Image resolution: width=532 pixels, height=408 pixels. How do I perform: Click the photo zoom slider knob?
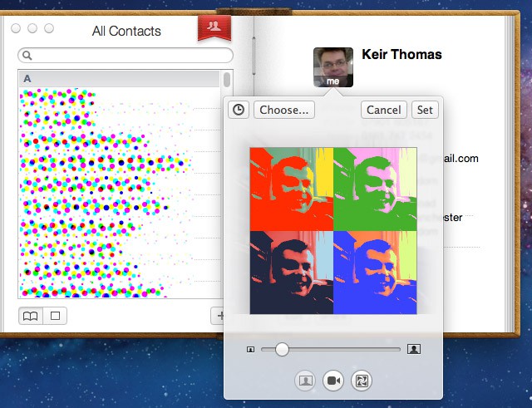pyautogui.click(x=282, y=349)
